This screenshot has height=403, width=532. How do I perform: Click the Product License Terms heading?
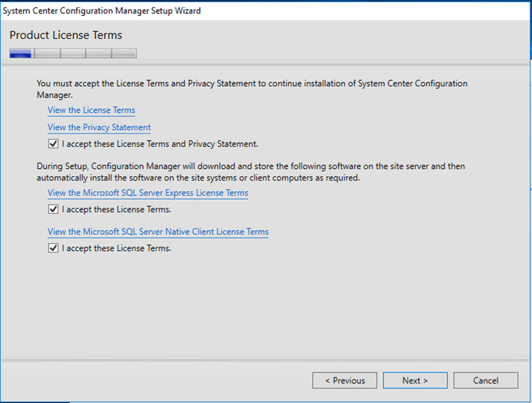tap(66, 35)
